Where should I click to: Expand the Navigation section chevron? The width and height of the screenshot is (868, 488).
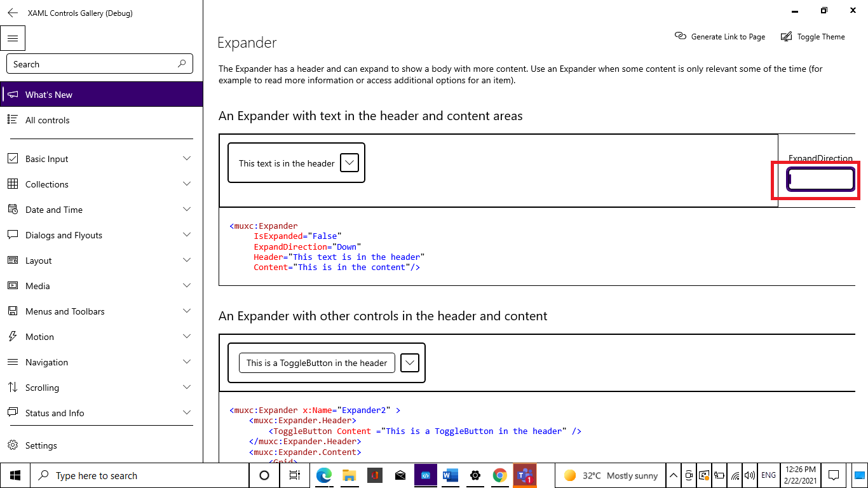click(x=187, y=362)
